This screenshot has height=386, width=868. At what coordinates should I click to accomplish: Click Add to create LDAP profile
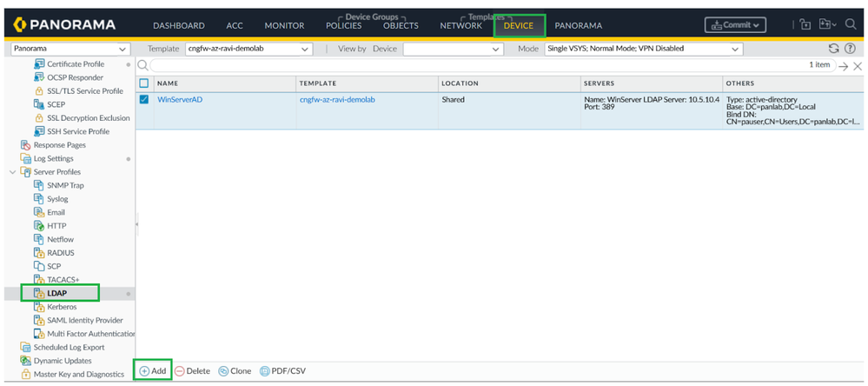coord(153,371)
